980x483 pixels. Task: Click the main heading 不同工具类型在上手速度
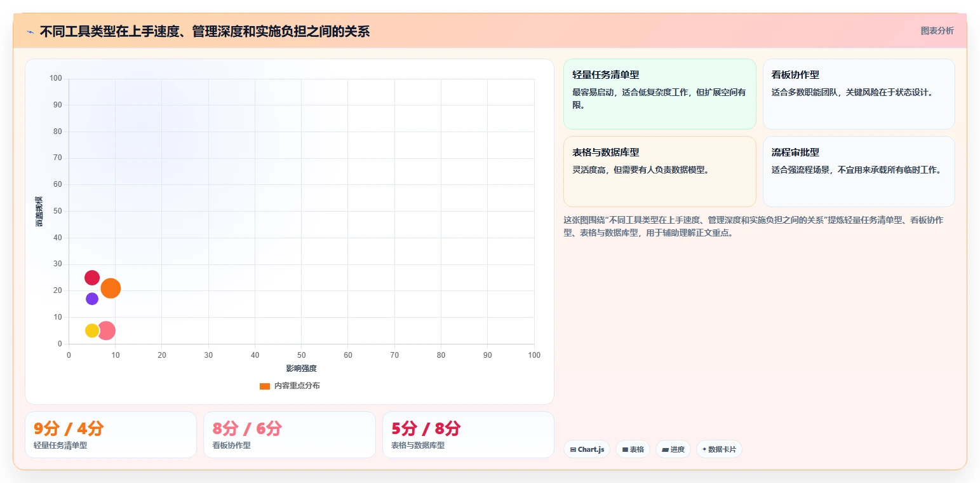(205, 31)
